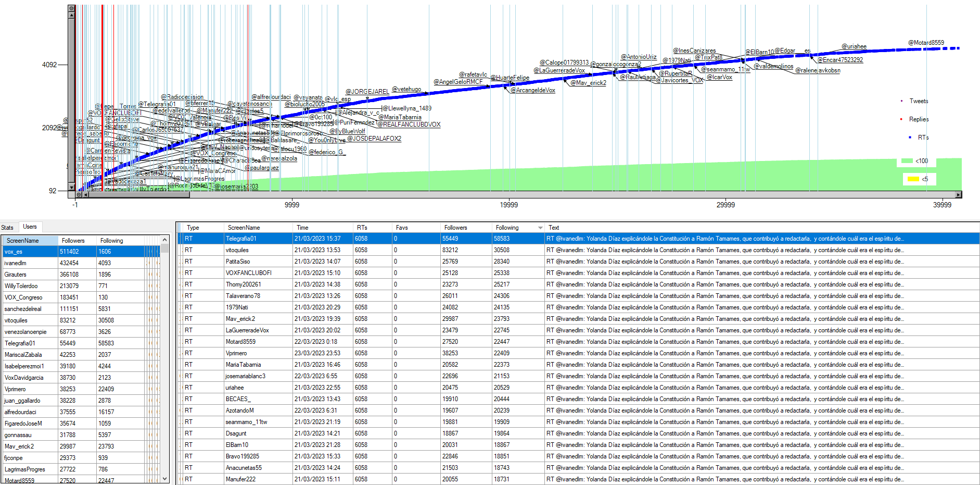Sort tweets table by RTs column header
The height and width of the screenshot is (485, 980).
pos(373,228)
